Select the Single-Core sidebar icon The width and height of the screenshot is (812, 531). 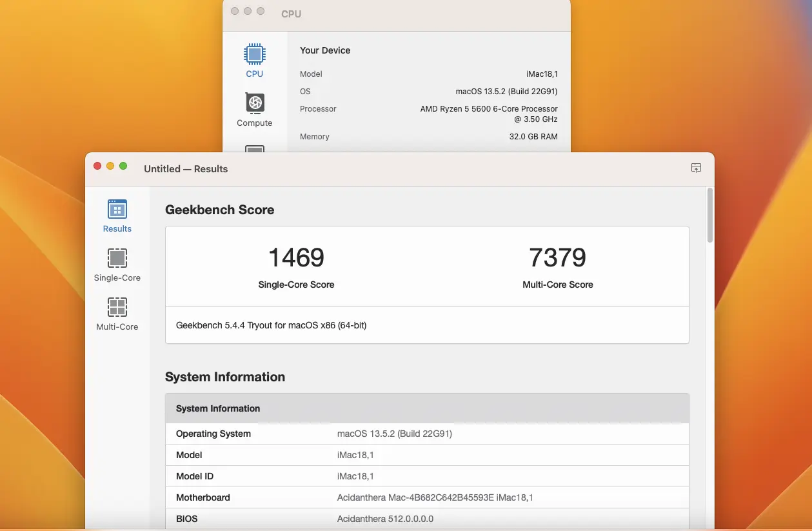tap(117, 258)
